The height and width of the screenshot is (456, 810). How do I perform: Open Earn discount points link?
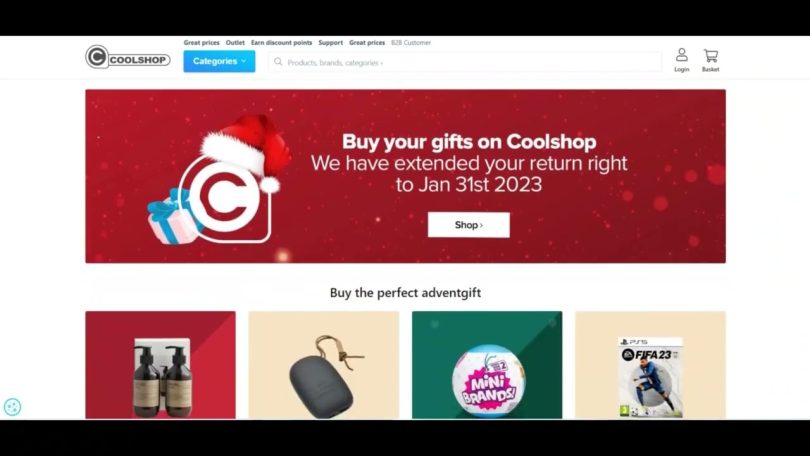tap(282, 43)
